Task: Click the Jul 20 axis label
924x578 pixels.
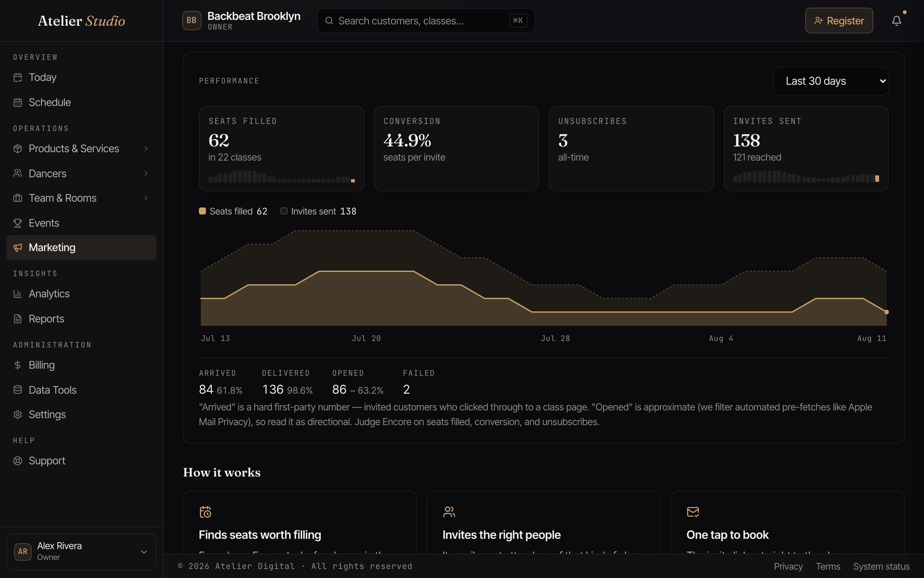Action: click(366, 338)
